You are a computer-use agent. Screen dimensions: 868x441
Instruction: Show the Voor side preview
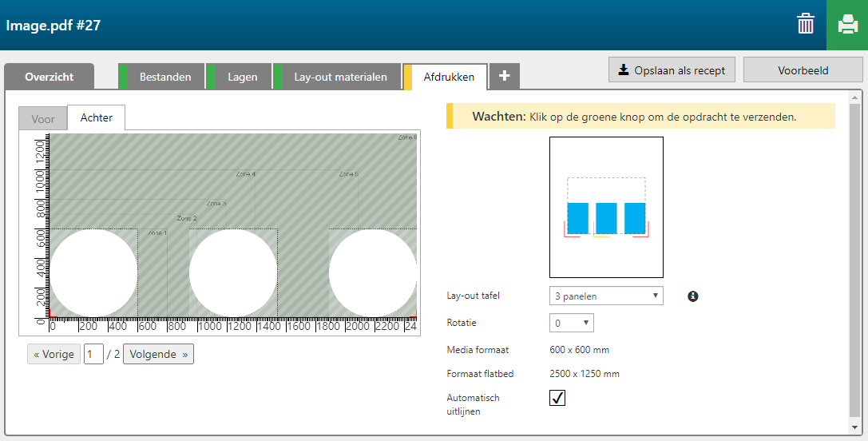point(43,119)
